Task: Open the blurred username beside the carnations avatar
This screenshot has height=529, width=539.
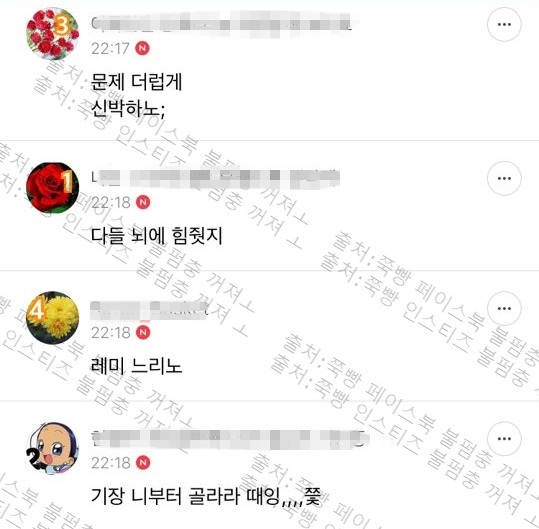Action: click(224, 23)
